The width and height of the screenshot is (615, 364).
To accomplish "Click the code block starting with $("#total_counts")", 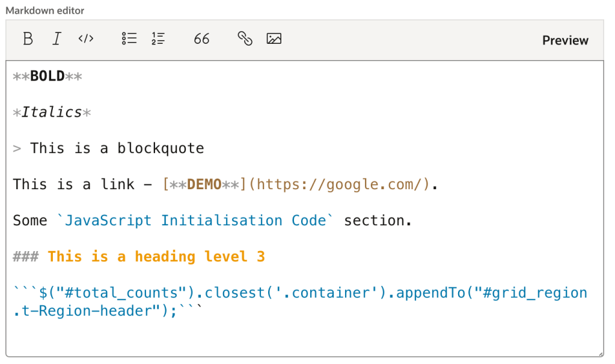I will click(x=299, y=293).
